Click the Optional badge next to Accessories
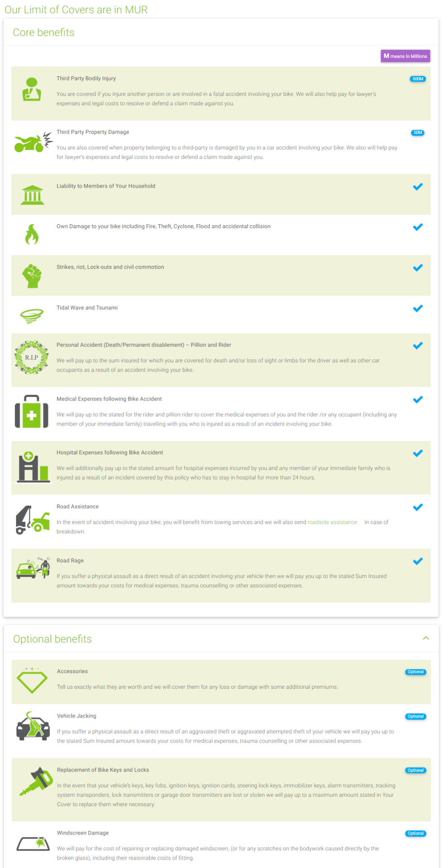Viewport: 442px width, 868px height. pyautogui.click(x=416, y=672)
